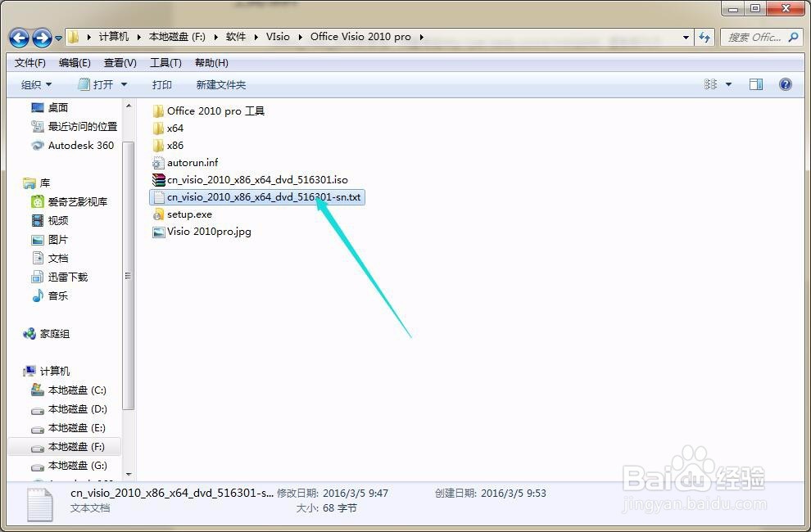Expand the 组织 dropdown

[x=36, y=85]
